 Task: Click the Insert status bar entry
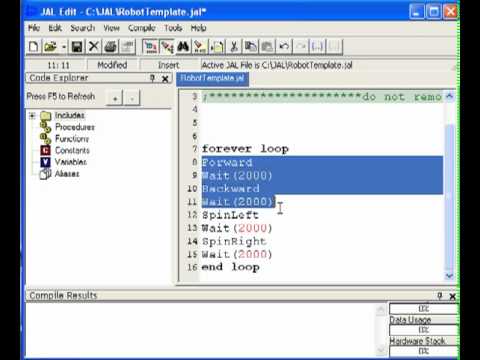click(169, 65)
